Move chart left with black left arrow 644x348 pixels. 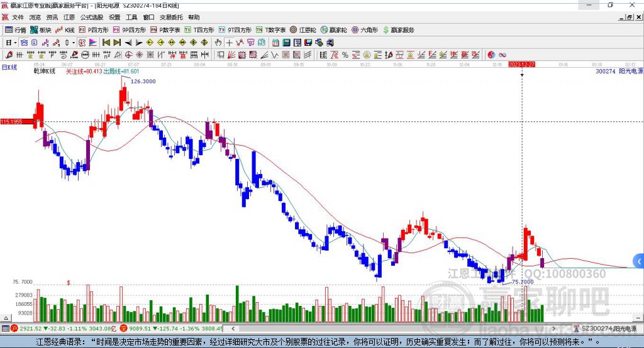[x=128, y=43]
